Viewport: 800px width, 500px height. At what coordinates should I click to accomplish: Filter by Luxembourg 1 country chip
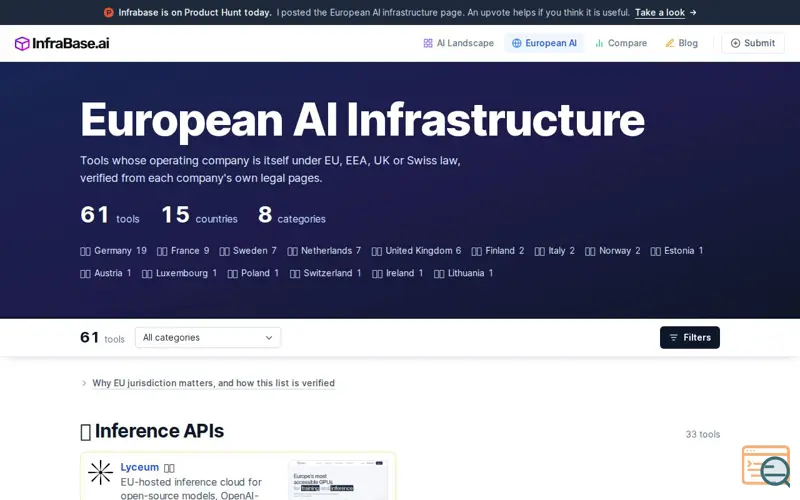pos(180,273)
